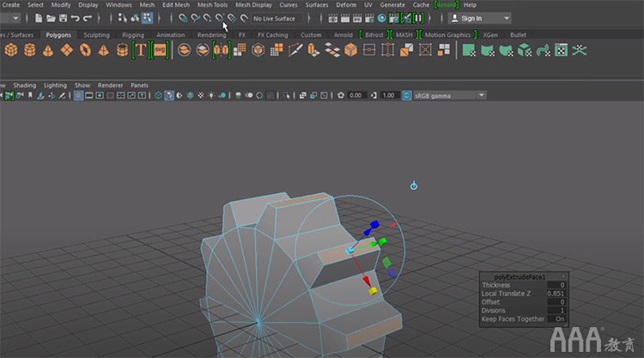The height and width of the screenshot is (358, 644).
Task: Toggle the Snap to Points magnet
Action: tap(208, 18)
